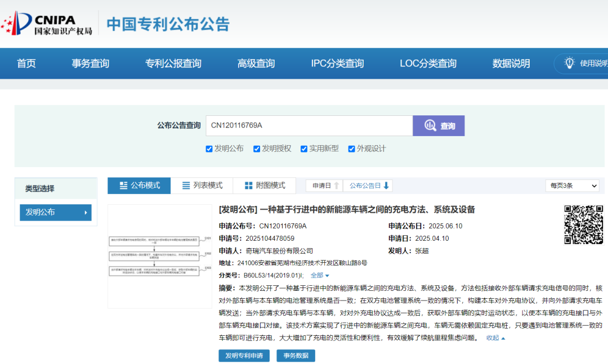The height and width of the screenshot is (364, 608).
Task: Select the 公布模式 grid view icon
Action: click(124, 186)
